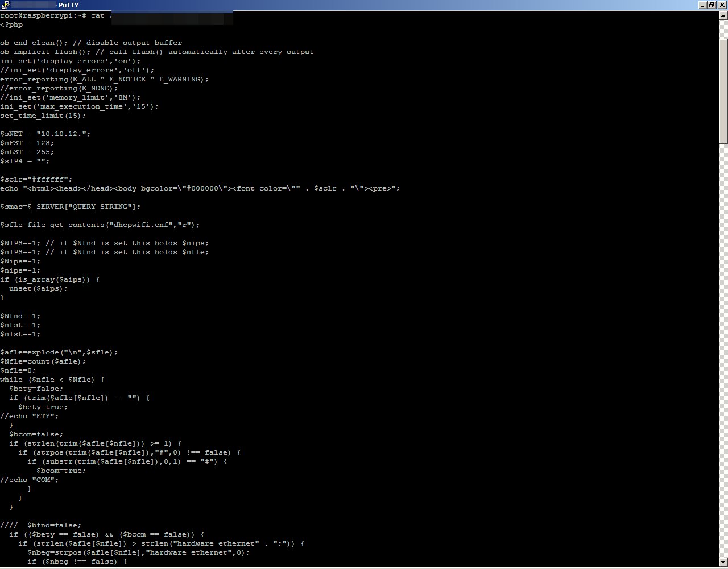Click the max_execution_time '15' line
The image size is (728, 569).
[80, 106]
